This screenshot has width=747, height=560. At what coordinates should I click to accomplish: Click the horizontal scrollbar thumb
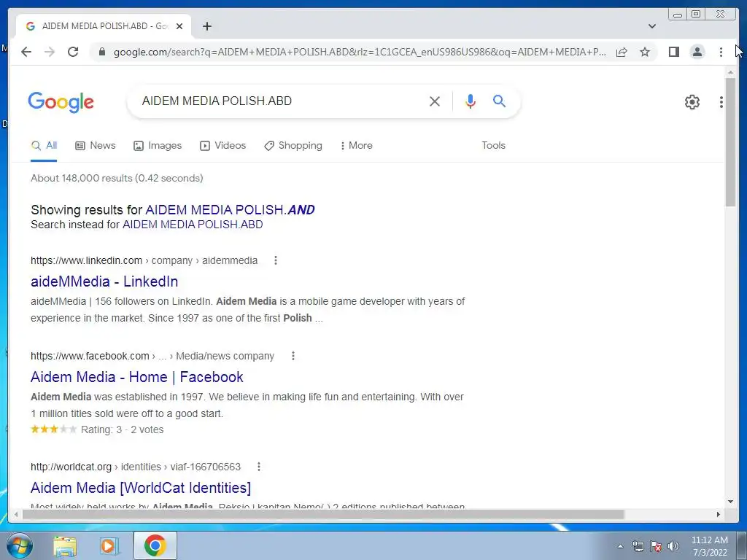click(323, 514)
